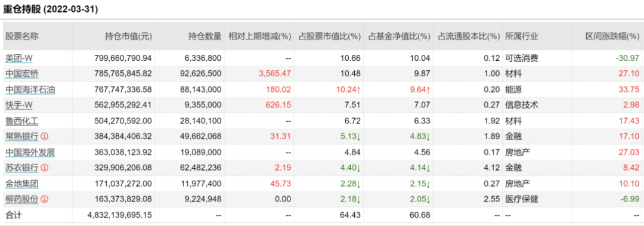Viewport: 644px width, 226px height.
Task: Open the 快手-W stock link
Action: pyautogui.click(x=19, y=105)
